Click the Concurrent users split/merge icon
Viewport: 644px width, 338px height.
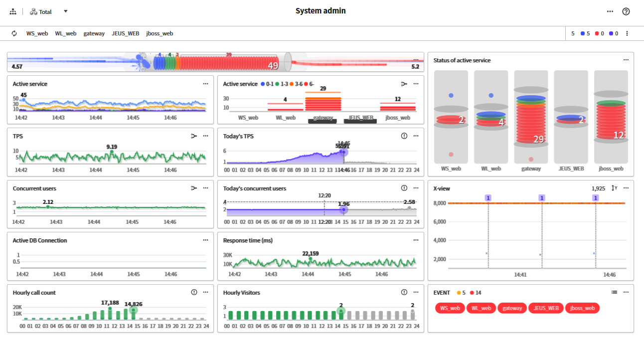[194, 188]
